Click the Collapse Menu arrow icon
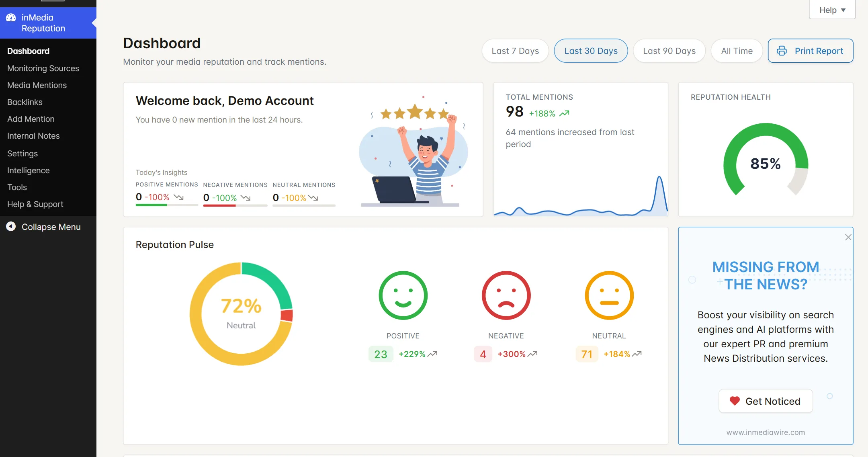Image resolution: width=868 pixels, height=457 pixels. click(11, 227)
